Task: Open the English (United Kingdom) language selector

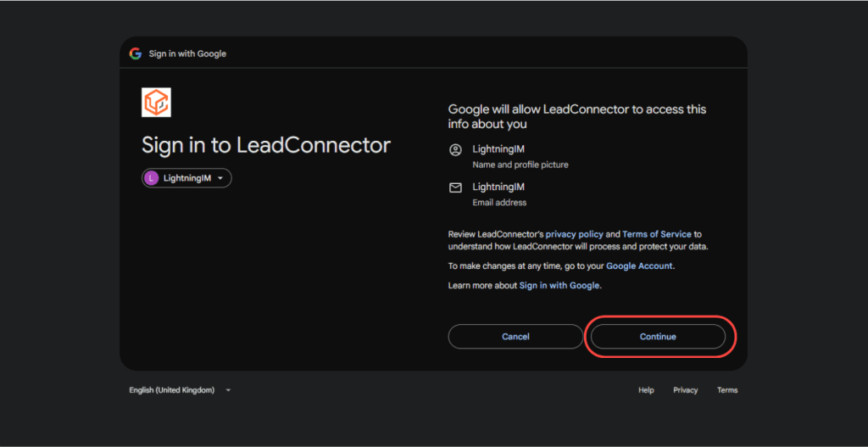Action: click(x=171, y=390)
